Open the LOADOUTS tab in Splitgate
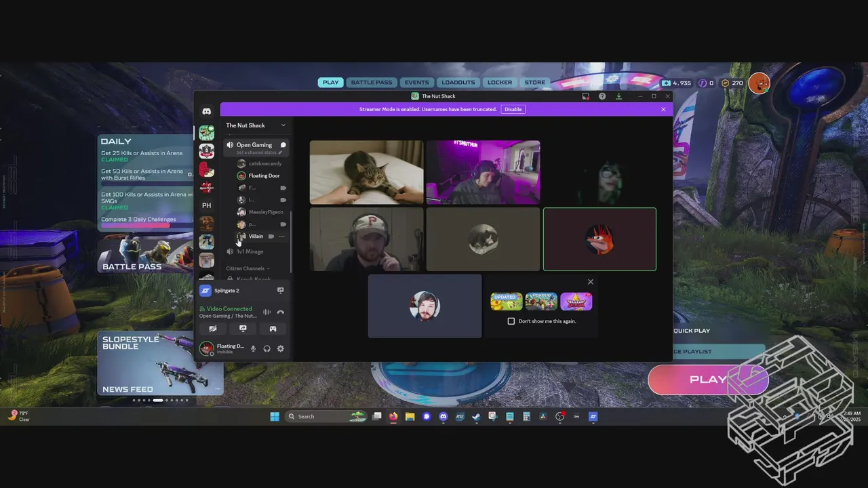Viewport: 868px width, 488px height. 458,83
